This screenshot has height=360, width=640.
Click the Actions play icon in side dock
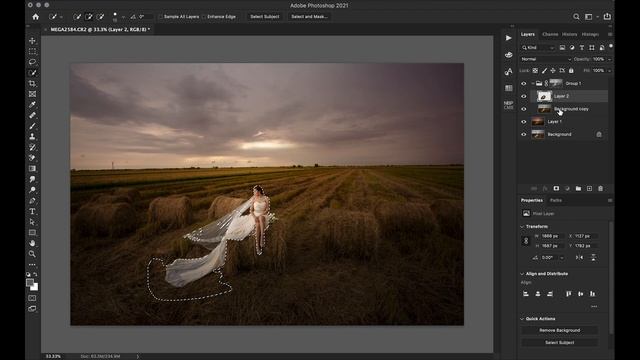coord(509,38)
